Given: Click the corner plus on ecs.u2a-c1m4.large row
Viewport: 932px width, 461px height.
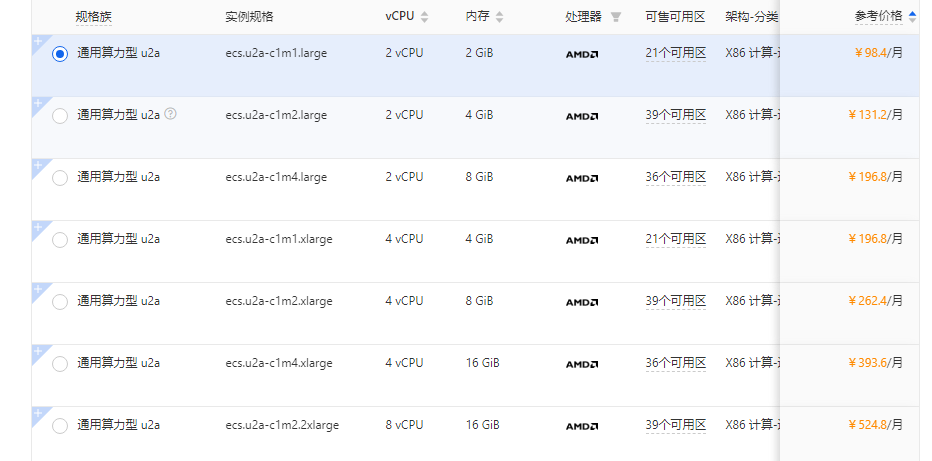Looking at the screenshot, I should [38, 165].
